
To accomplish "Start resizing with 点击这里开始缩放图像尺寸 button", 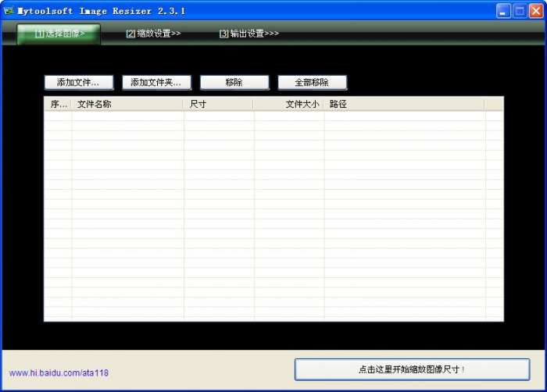I will [x=412, y=369].
